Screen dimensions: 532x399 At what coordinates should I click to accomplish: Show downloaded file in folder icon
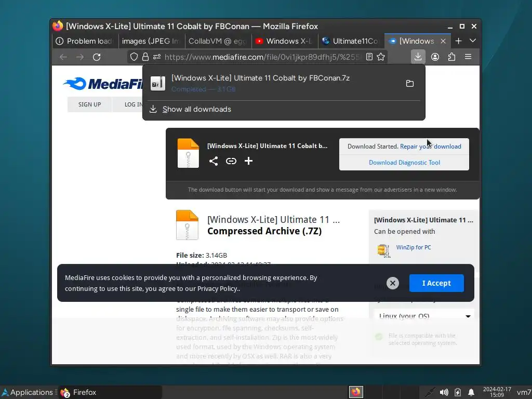pos(410,83)
